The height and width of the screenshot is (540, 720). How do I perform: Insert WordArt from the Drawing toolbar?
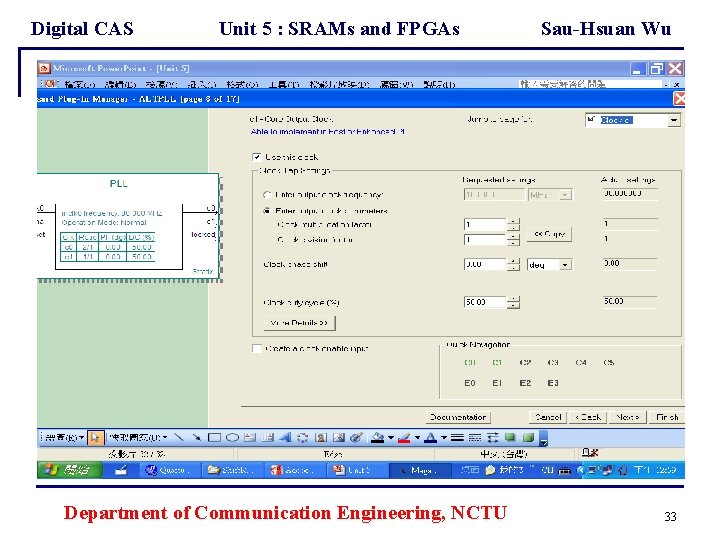285,438
